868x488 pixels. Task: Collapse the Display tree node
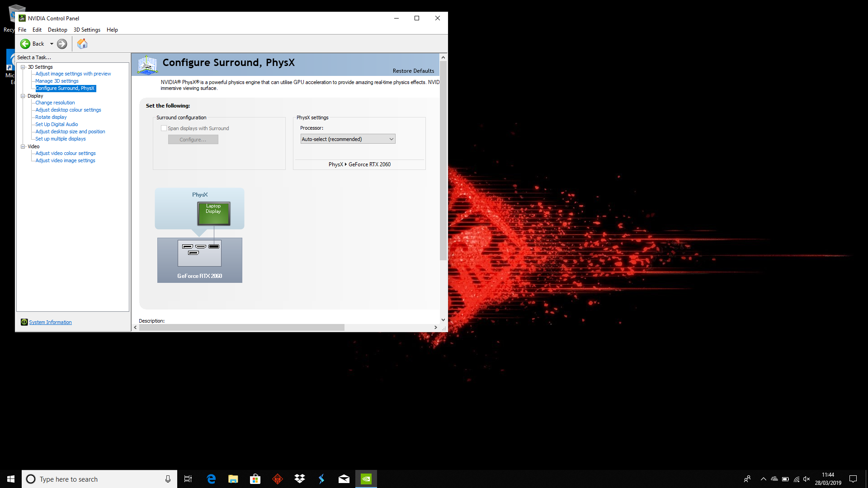tap(23, 96)
